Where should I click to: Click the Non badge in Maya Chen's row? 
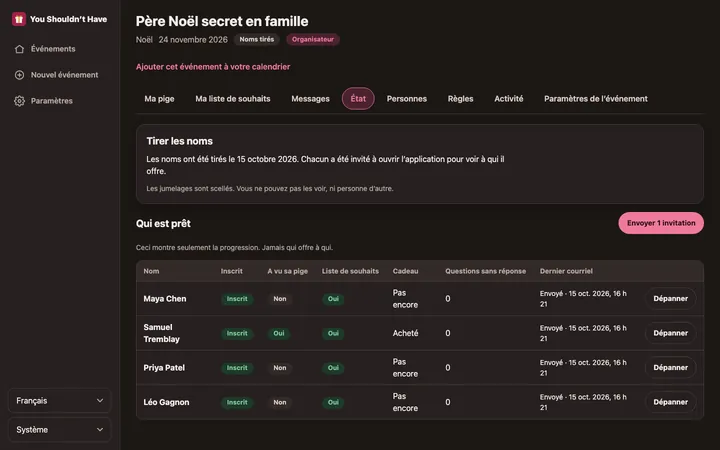click(x=280, y=299)
